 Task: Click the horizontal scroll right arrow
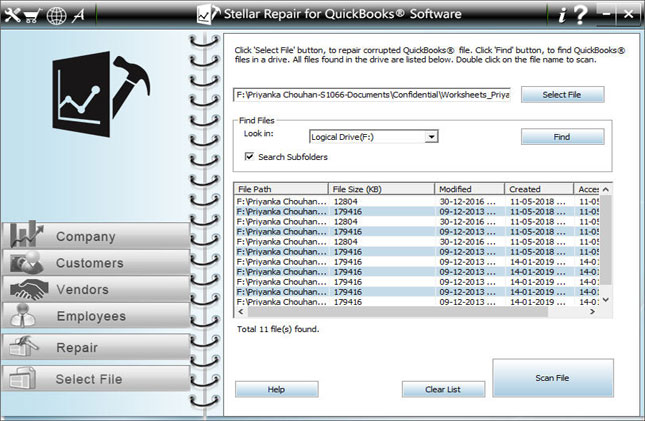592,312
